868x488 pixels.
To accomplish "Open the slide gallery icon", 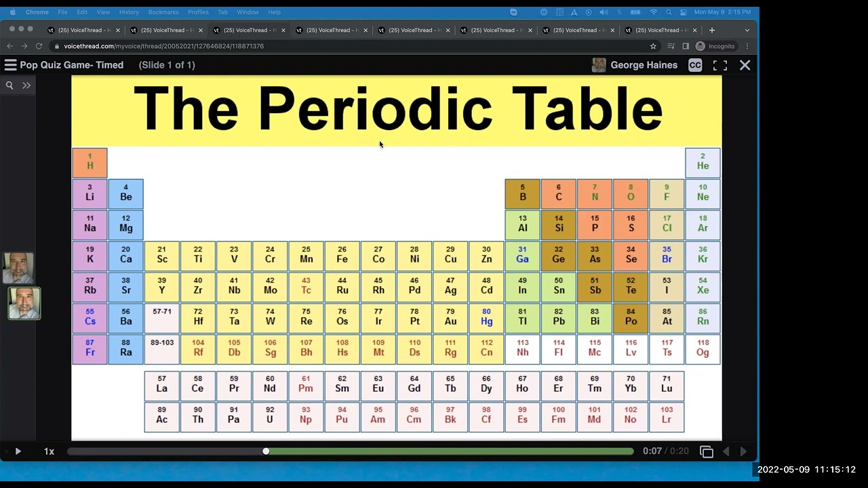I will (x=707, y=452).
